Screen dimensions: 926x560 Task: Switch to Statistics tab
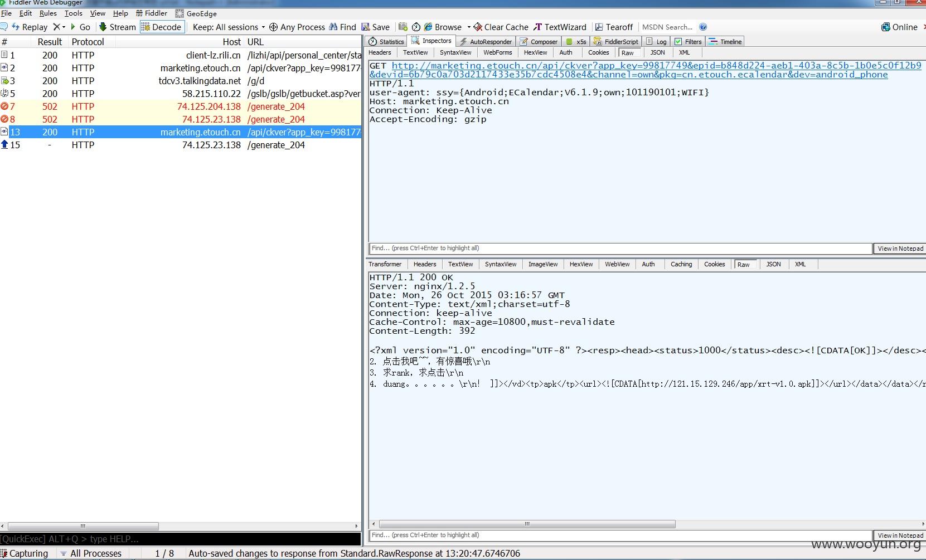(x=386, y=41)
